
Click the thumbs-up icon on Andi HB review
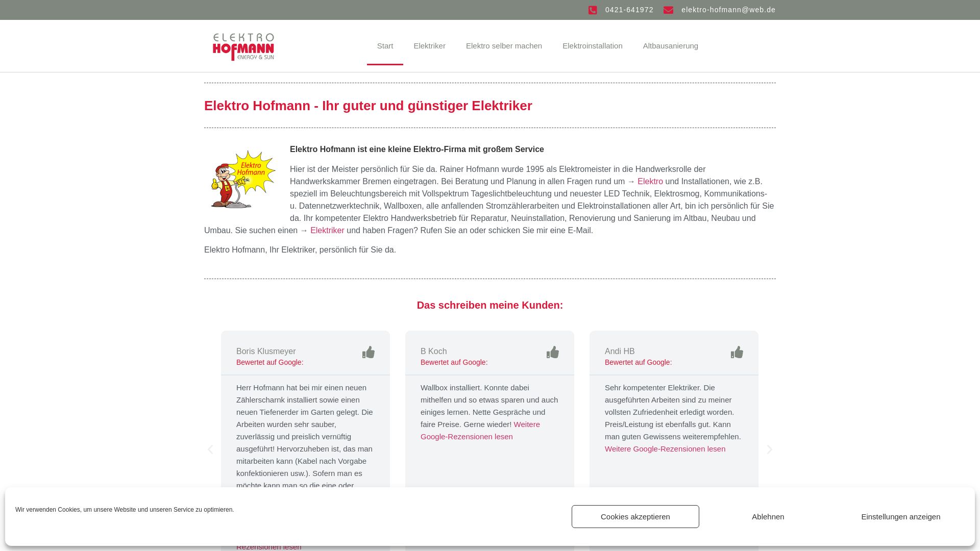pos(737,353)
